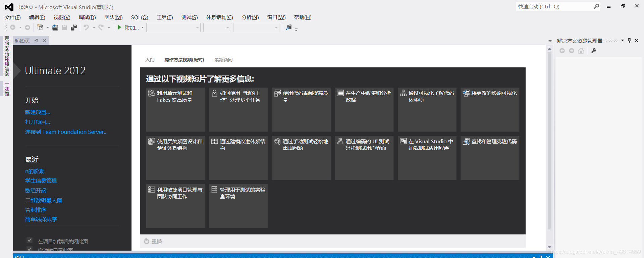Open 解决方案资源管理器 window position dropdown

click(622, 41)
